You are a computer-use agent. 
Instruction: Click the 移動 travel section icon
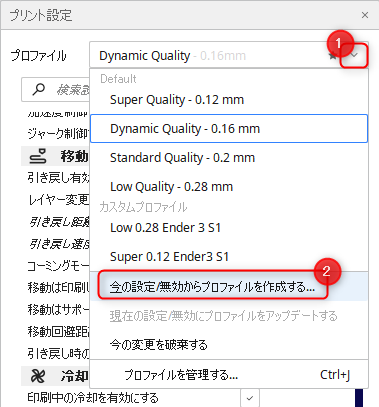tap(38, 156)
